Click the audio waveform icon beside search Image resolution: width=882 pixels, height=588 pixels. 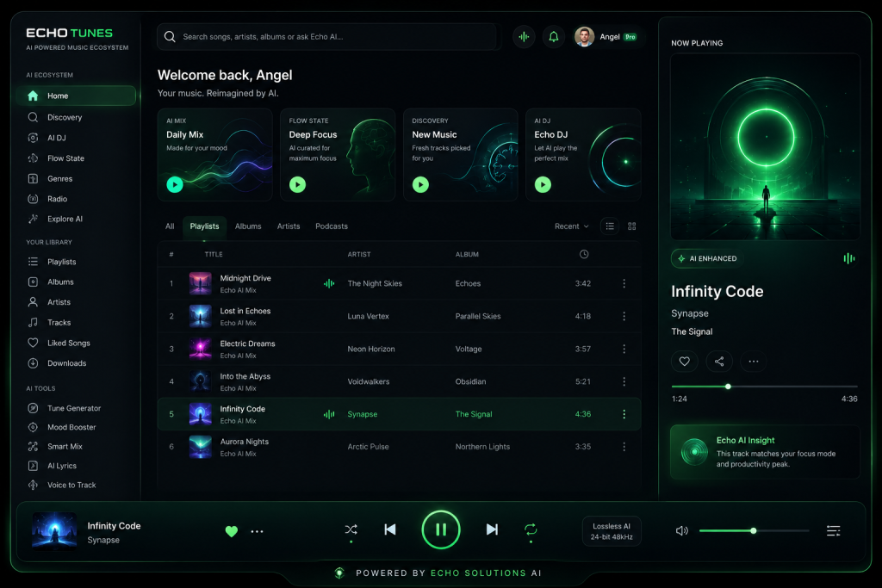(x=524, y=36)
